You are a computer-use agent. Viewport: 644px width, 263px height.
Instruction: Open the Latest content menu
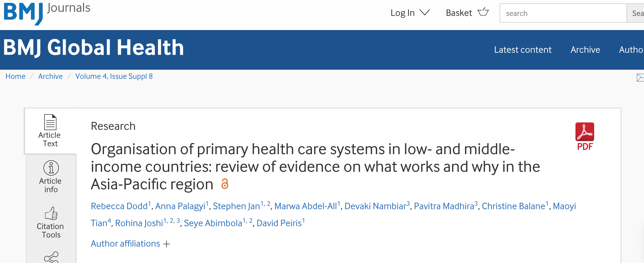click(x=523, y=50)
